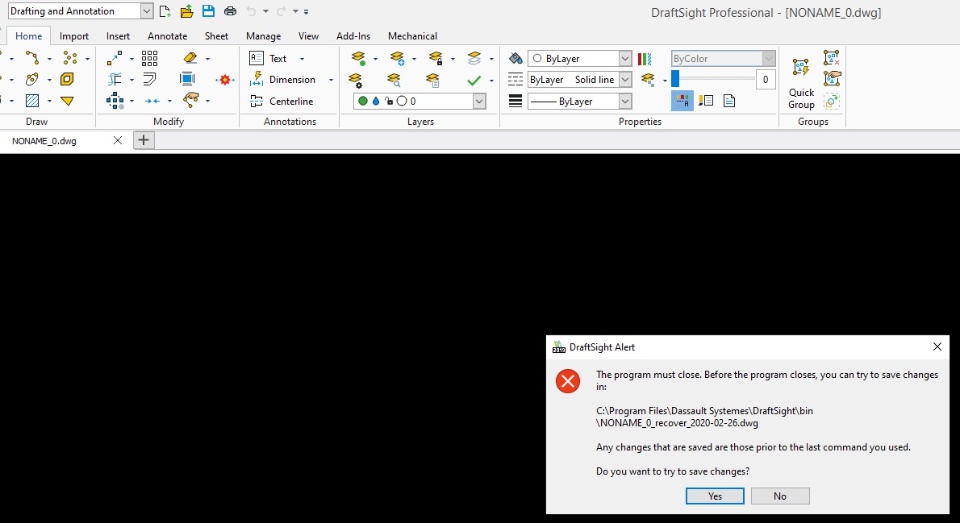
Task: Open the View ribbon tab
Action: [309, 36]
